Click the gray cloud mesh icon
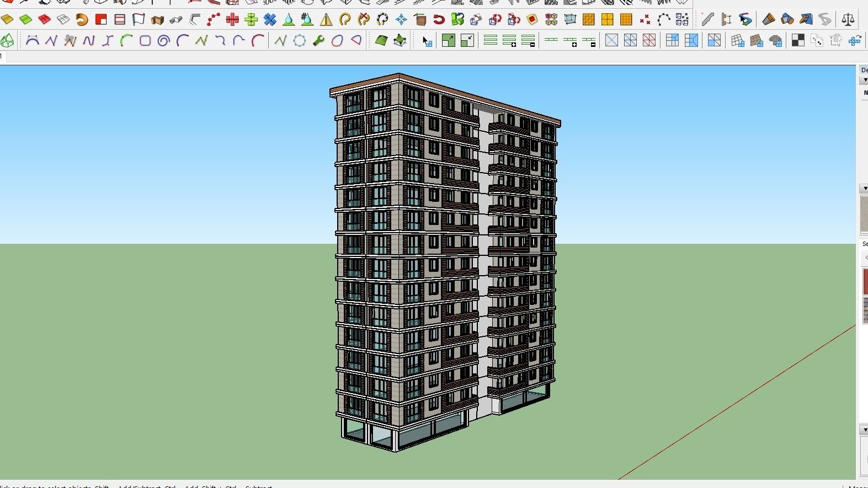Viewport: 868px width, 488px height. (775, 40)
